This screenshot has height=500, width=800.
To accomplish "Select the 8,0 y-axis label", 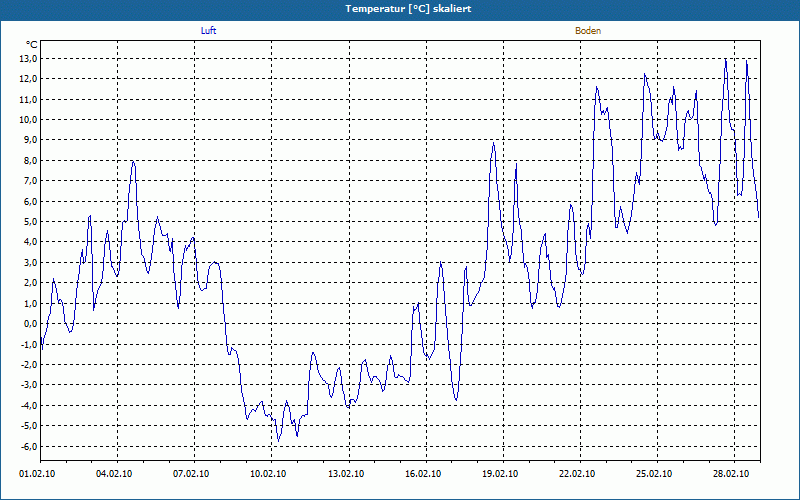I will [30, 161].
